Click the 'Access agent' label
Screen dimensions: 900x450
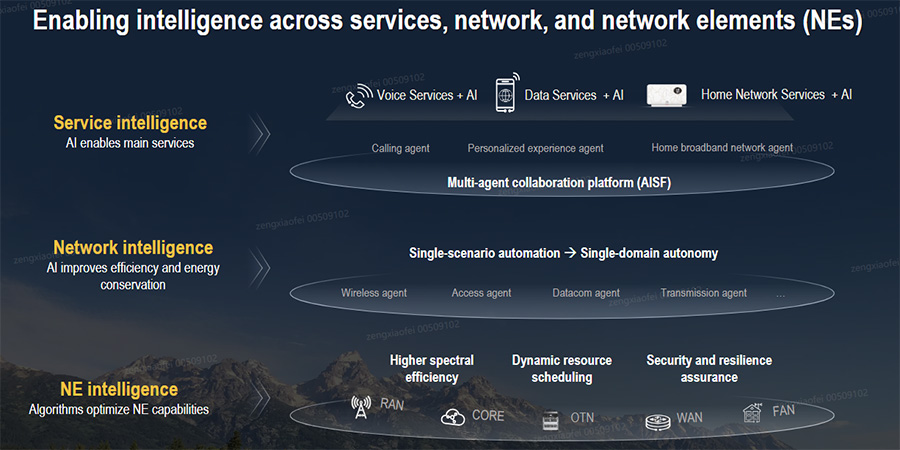[481, 293]
